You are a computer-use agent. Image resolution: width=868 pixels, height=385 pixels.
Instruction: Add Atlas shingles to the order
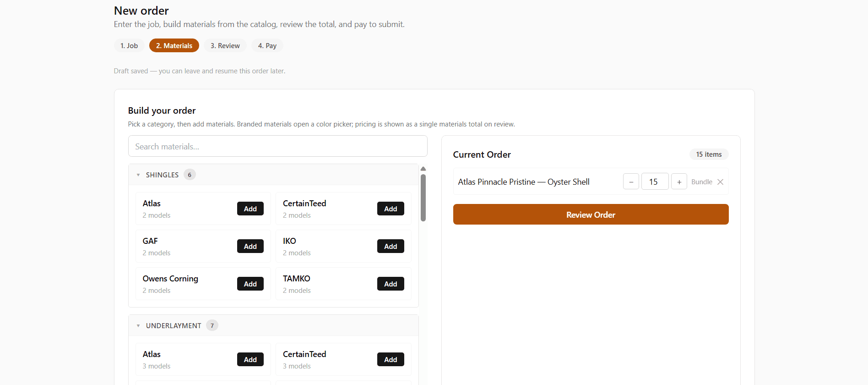point(250,209)
